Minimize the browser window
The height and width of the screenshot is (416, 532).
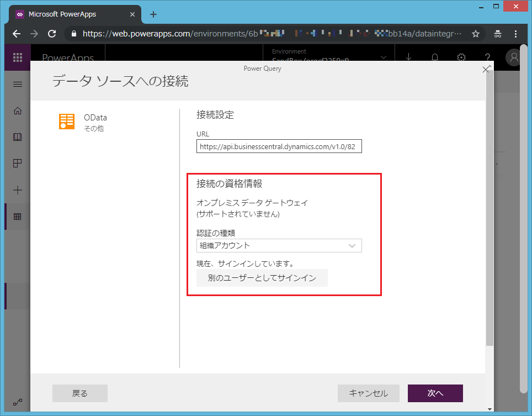[481, 7]
